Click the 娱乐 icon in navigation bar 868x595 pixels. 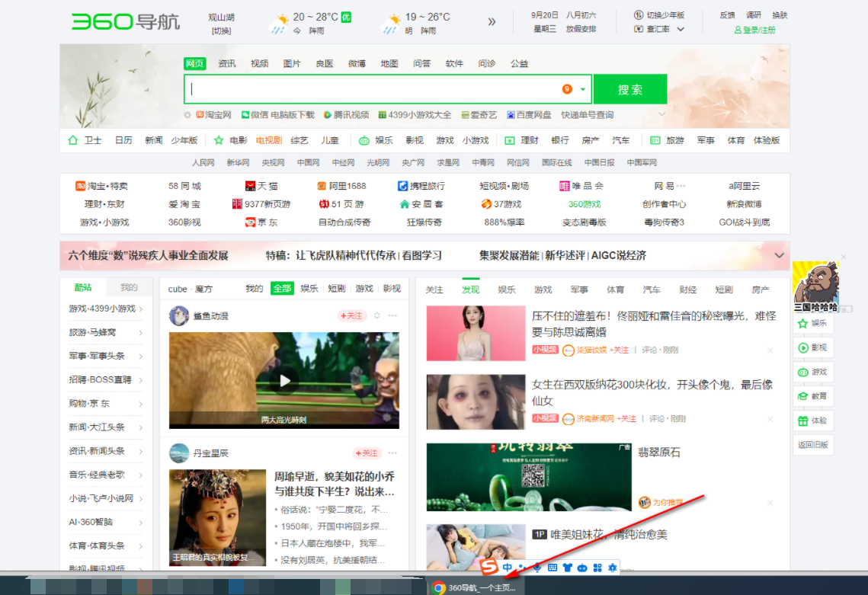tap(364, 141)
